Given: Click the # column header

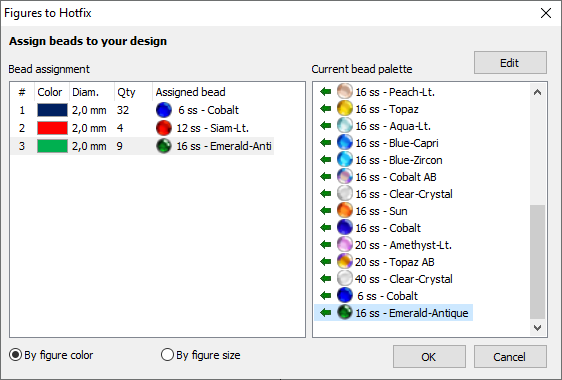Looking at the screenshot, I should 22,92.
